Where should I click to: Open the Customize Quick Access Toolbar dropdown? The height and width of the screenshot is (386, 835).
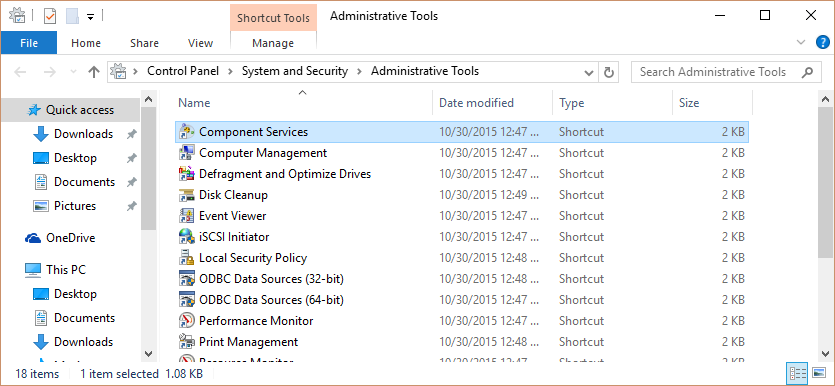90,17
